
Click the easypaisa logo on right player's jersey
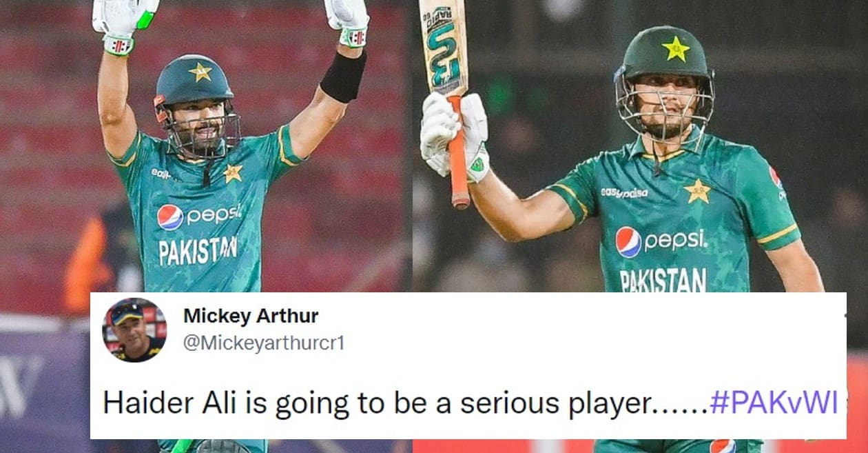click(623, 193)
